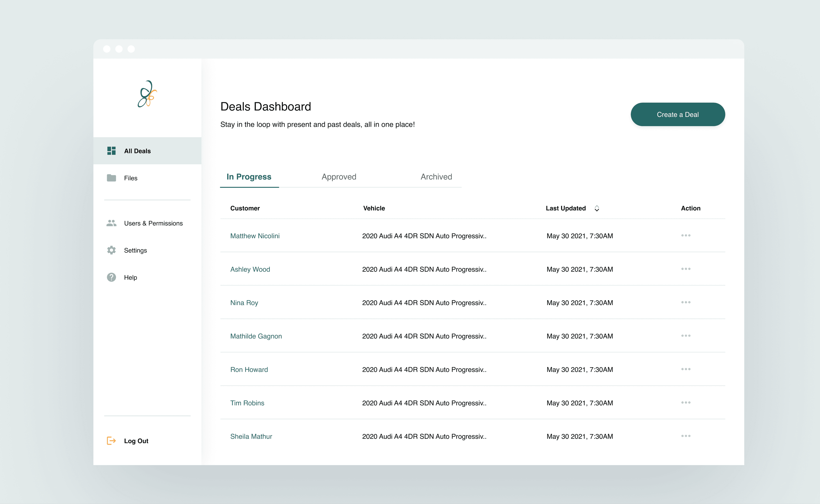Click the date cell in Mathilde Gagnon's row
Image resolution: width=820 pixels, height=504 pixels.
580,336
